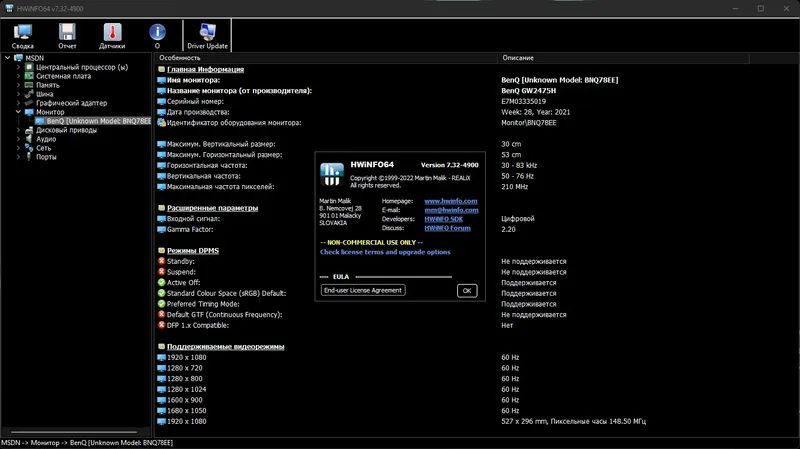Viewport: 800px width, 449px height.
Task: Open www.hwinfo.com homepage link
Action: [x=451, y=201]
